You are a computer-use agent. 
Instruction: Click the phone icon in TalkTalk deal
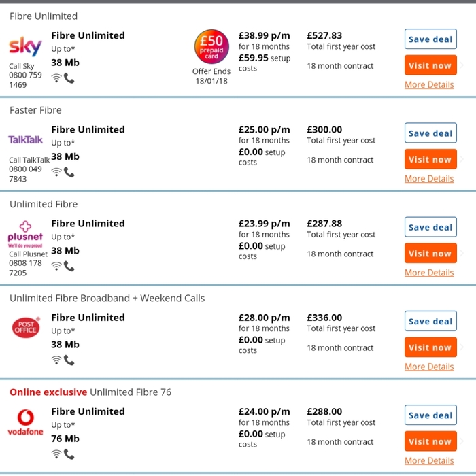[x=69, y=172]
